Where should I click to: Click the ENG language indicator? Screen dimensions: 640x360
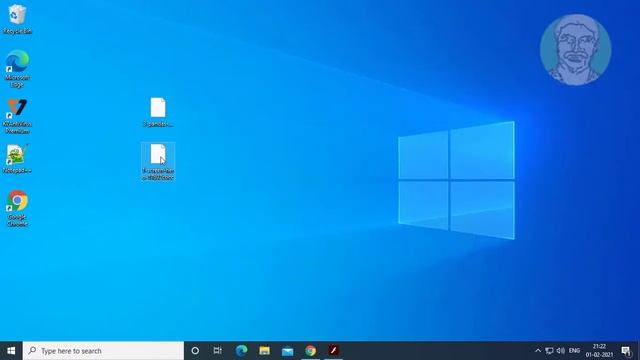[x=574, y=351]
